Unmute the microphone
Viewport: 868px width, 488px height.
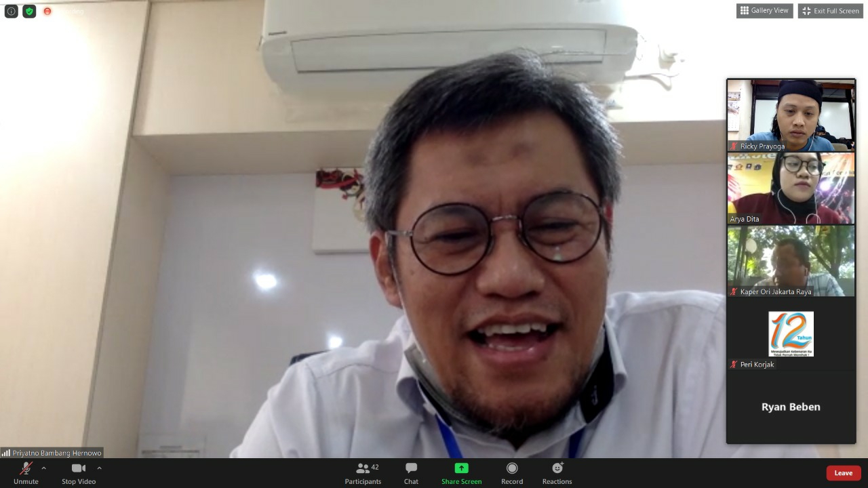click(26, 473)
